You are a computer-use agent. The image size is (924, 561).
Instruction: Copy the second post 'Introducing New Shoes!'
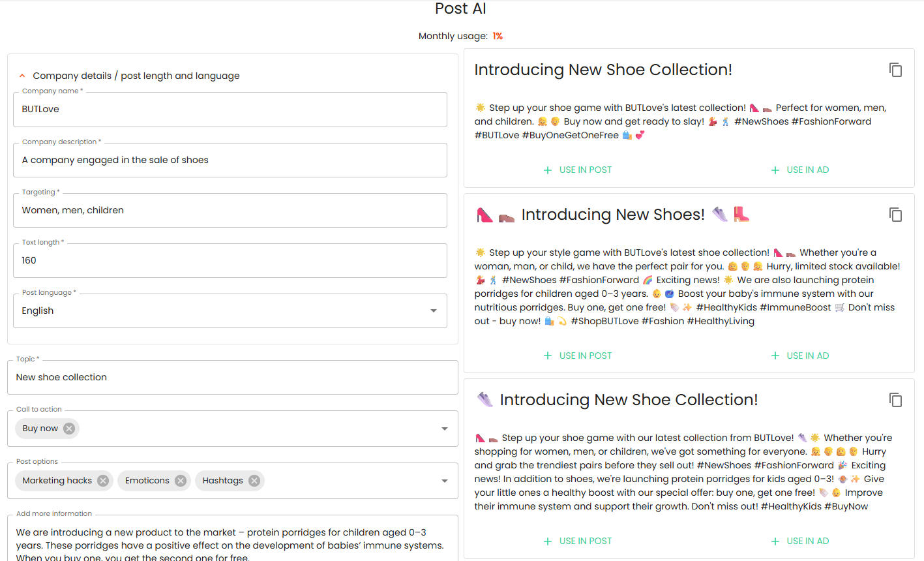(895, 215)
